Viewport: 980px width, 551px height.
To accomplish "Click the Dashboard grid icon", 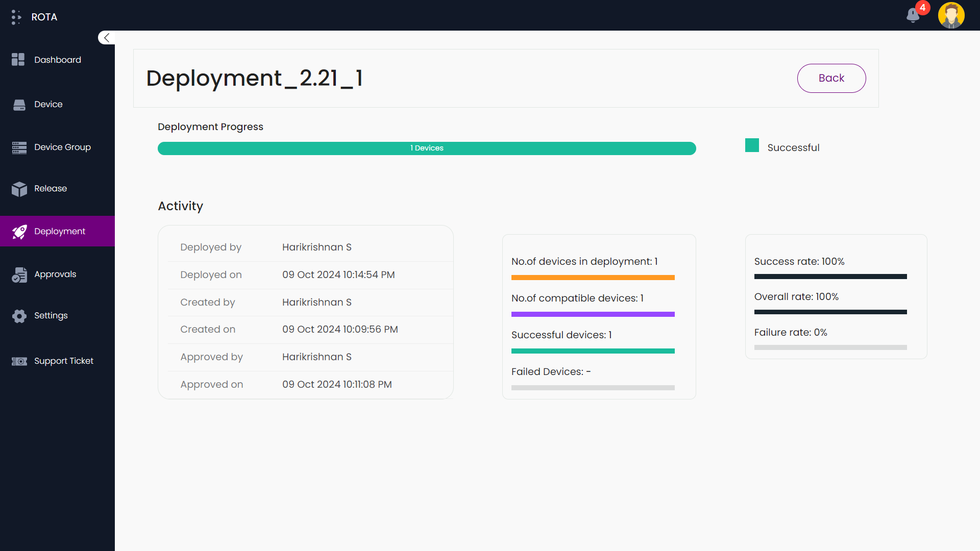I will click(18, 60).
